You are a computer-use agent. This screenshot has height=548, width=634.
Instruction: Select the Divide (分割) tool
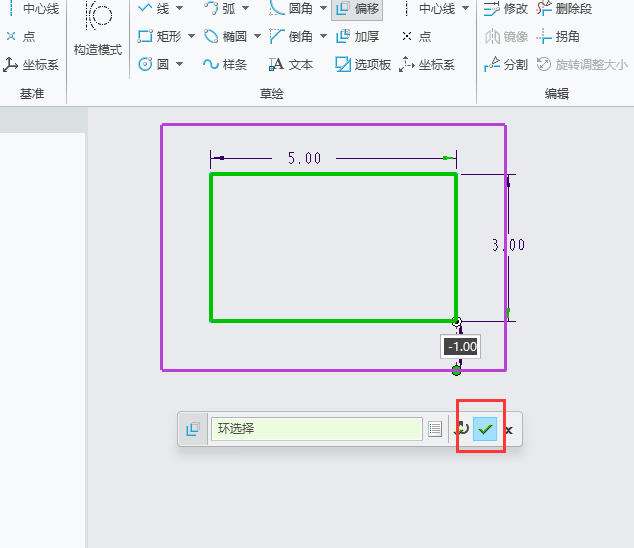pyautogui.click(x=506, y=64)
